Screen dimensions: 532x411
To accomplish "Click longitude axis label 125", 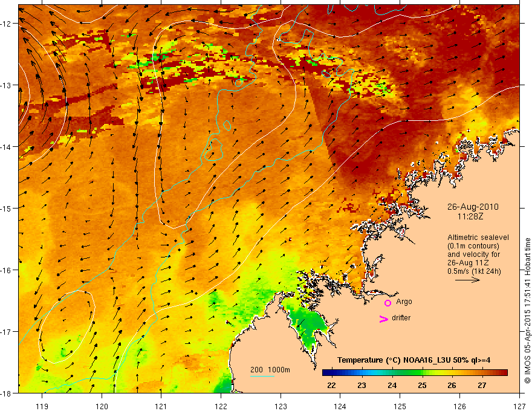I will pyautogui.click(x=400, y=406).
